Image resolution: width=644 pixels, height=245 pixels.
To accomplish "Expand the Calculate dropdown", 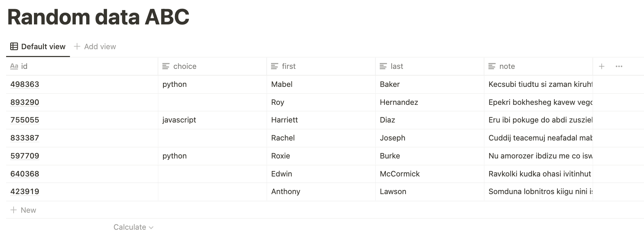I will 133,227.
